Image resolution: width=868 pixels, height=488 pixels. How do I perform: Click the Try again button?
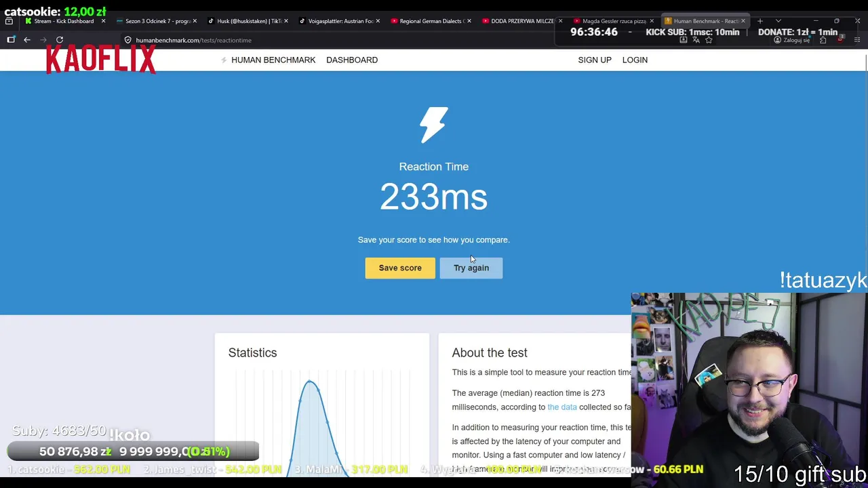(471, 268)
